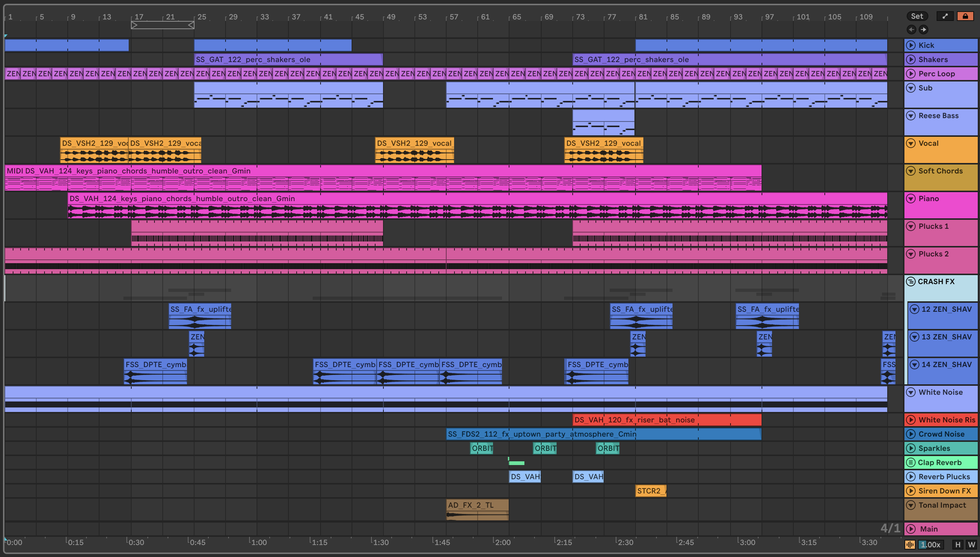Viewport: 980px width, 557px height.
Task: Select the Crowd Noise track name
Action: (x=941, y=434)
